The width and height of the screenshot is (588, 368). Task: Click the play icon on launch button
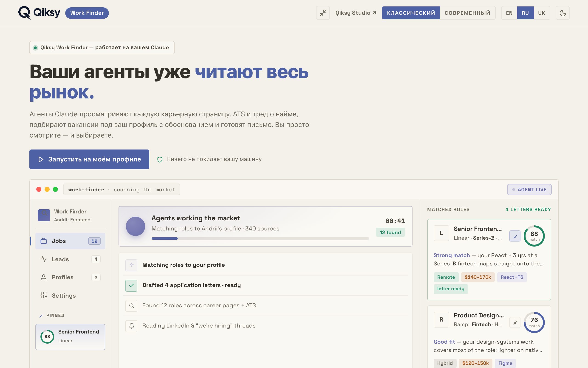[41, 159]
